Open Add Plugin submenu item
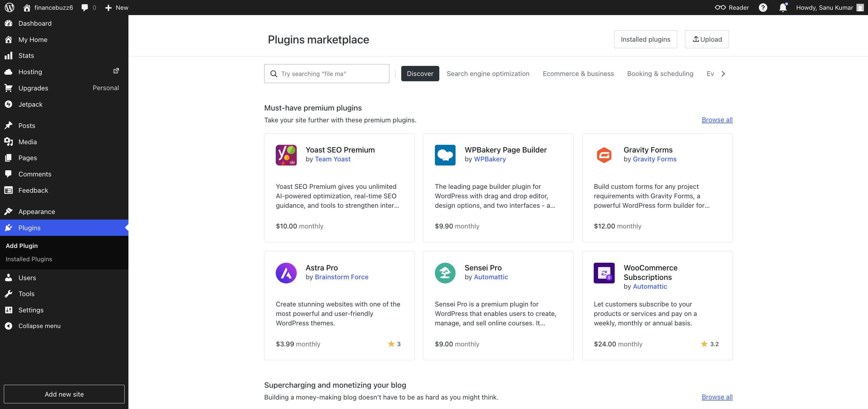This screenshot has width=868, height=409. pos(22,246)
